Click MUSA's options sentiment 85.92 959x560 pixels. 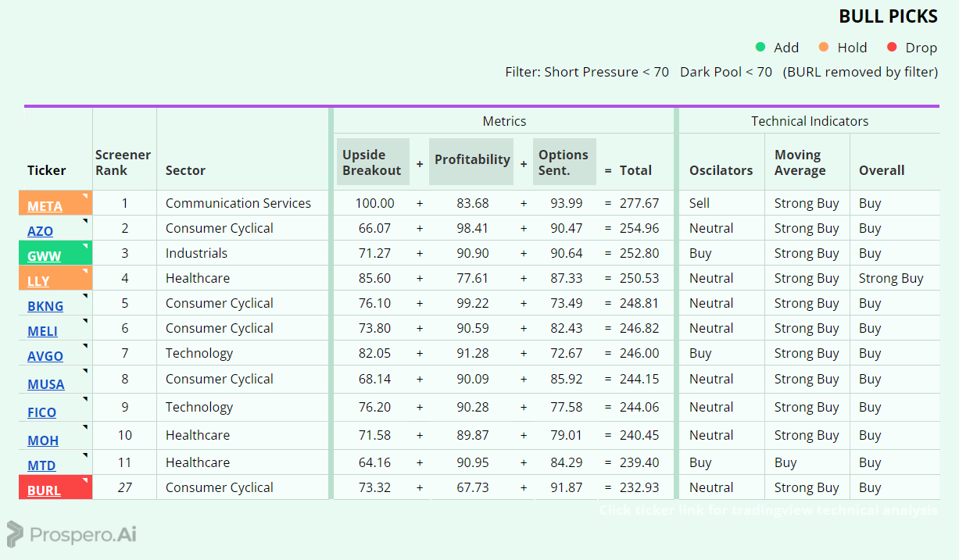(x=567, y=379)
